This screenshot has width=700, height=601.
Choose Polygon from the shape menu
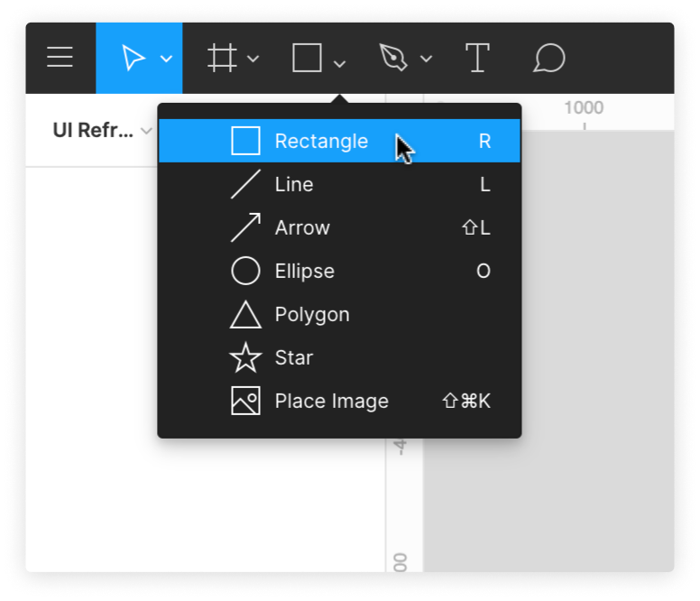click(340, 314)
